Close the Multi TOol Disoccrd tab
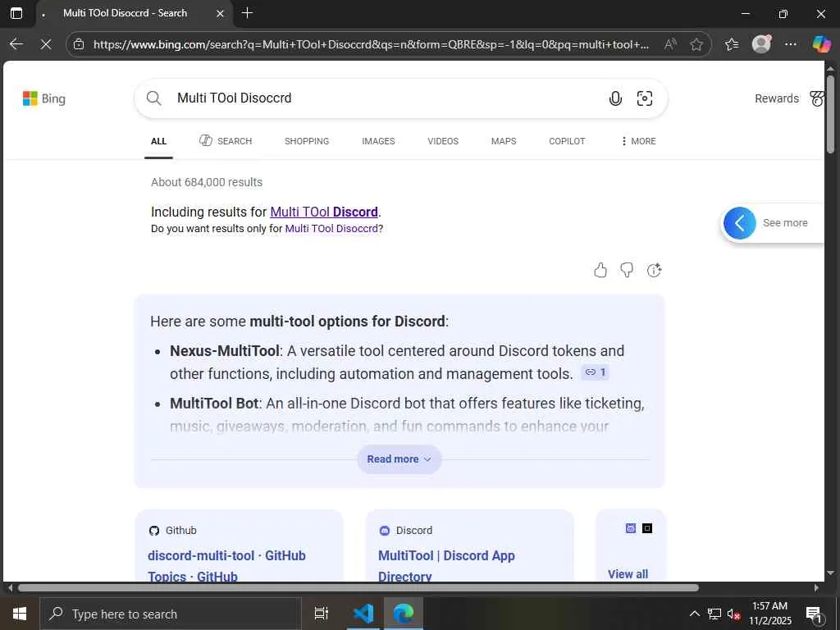 (220, 13)
